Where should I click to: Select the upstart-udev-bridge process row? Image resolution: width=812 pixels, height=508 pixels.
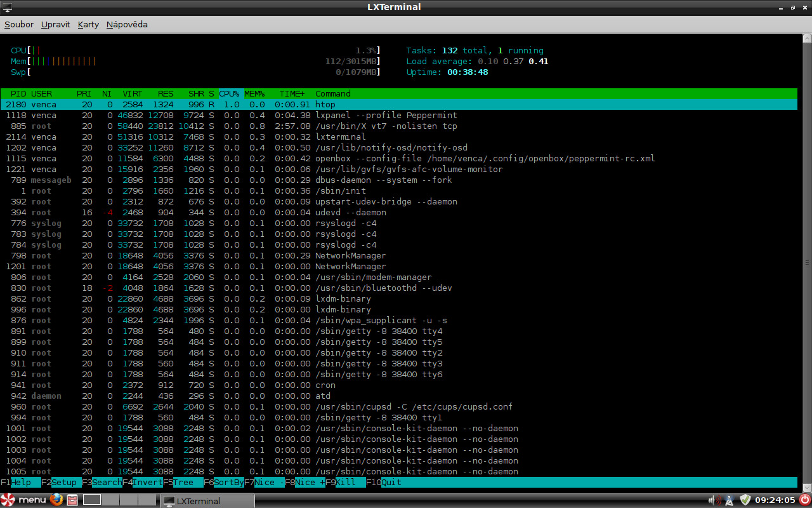[398, 201]
